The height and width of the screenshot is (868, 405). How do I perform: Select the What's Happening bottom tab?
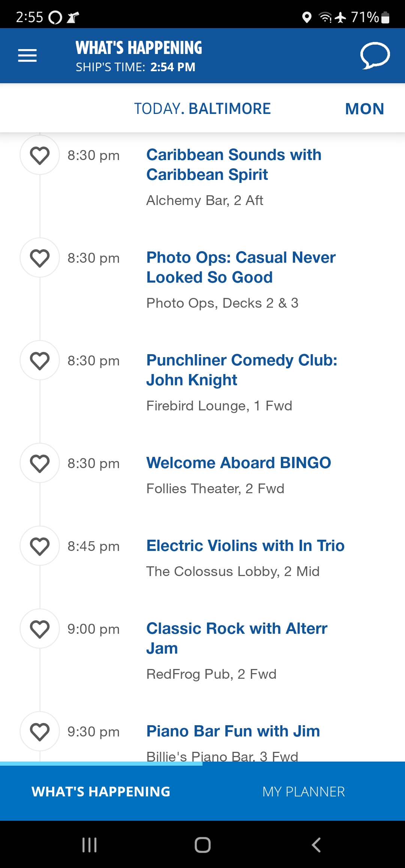(101, 792)
